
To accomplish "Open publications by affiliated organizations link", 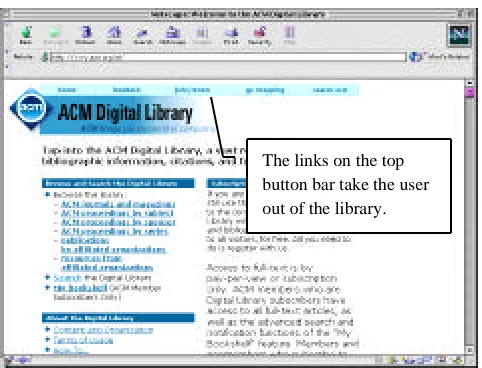I will pos(113,245).
